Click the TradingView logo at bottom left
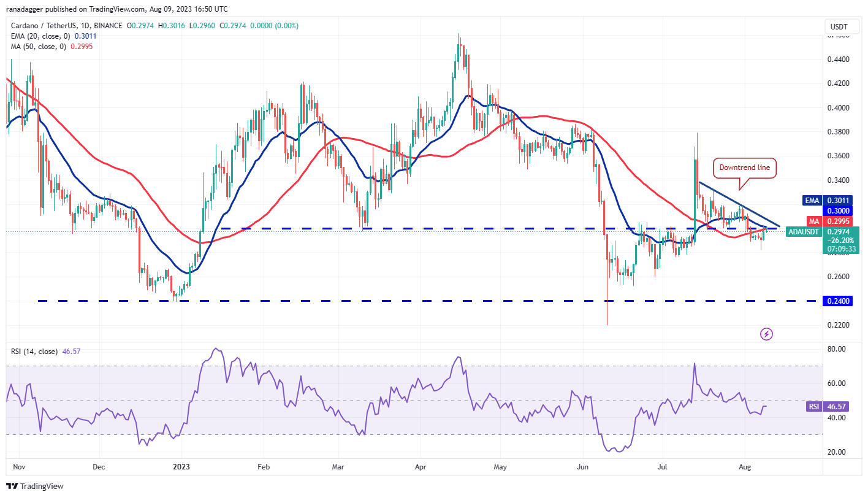This screenshot has height=497, width=868. pyautogui.click(x=34, y=486)
